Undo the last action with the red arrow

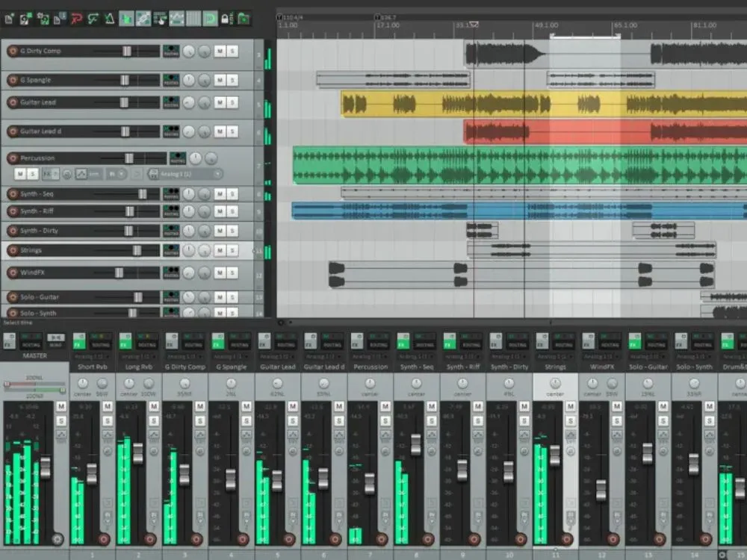point(77,19)
